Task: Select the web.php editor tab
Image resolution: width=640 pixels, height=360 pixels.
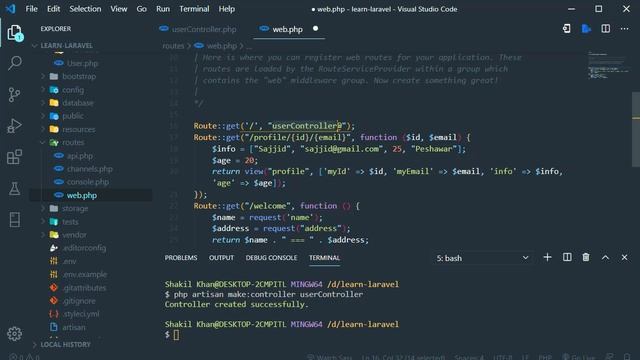Action: click(x=288, y=29)
